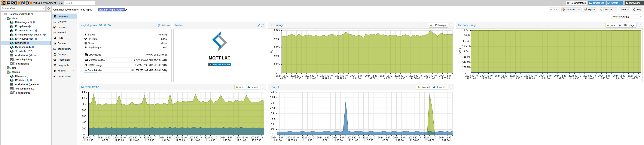The image size is (644, 145).
Task: Click the Create CT button
Action: tap(615, 3)
